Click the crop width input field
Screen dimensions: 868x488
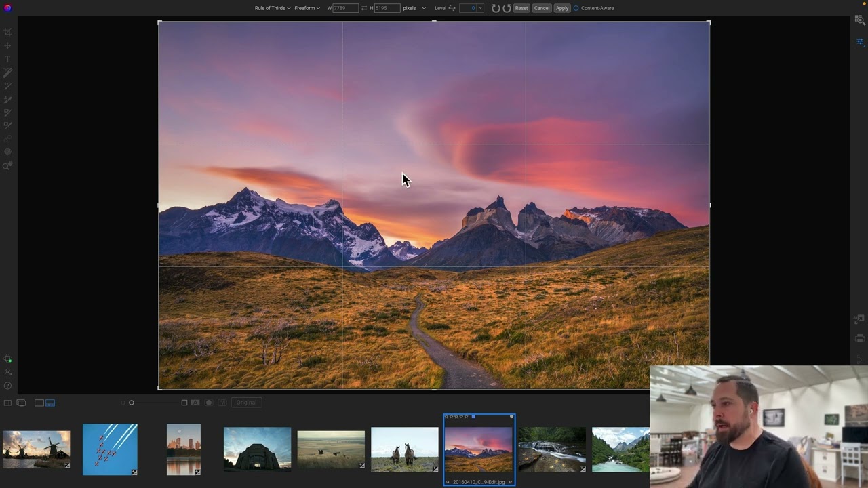345,8
